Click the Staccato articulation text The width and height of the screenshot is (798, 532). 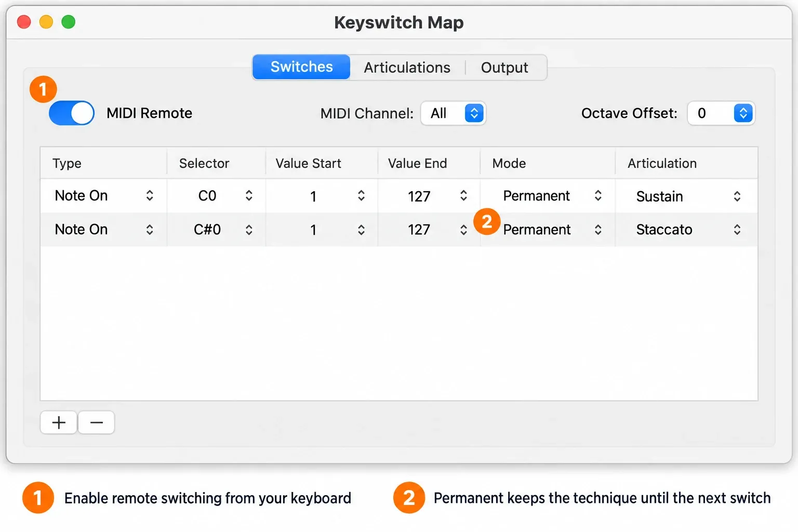tap(664, 230)
